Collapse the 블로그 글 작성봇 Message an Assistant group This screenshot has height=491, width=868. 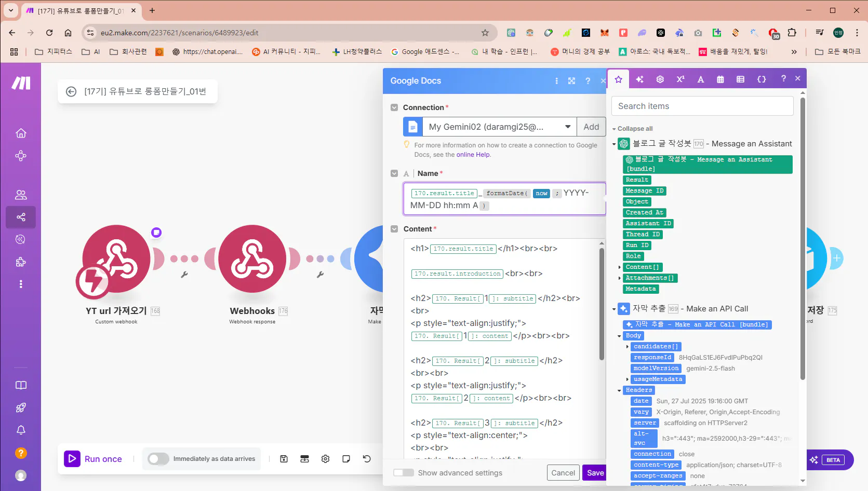coord(614,144)
